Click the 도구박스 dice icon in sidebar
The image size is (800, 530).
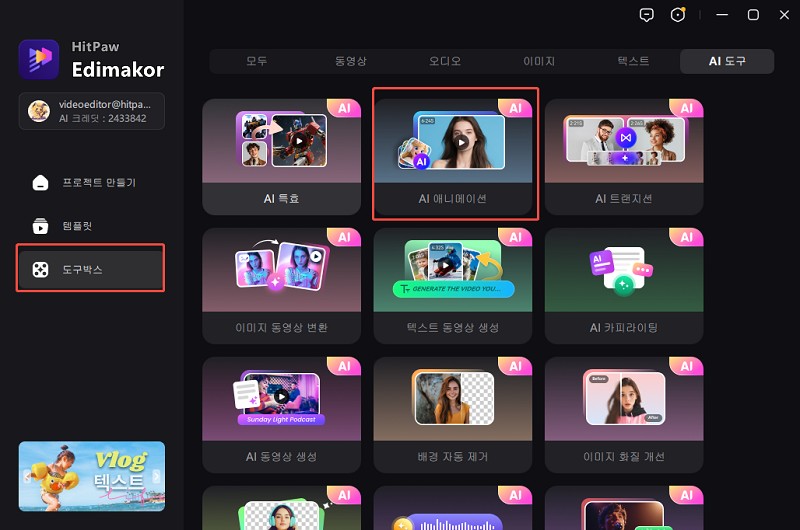tap(40, 270)
